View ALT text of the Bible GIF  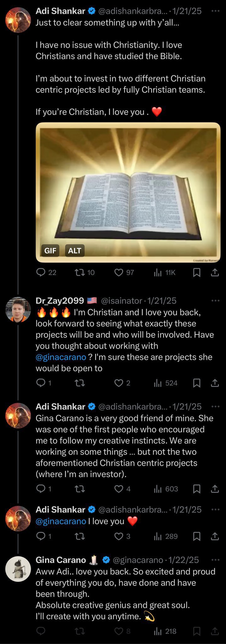coord(75,251)
